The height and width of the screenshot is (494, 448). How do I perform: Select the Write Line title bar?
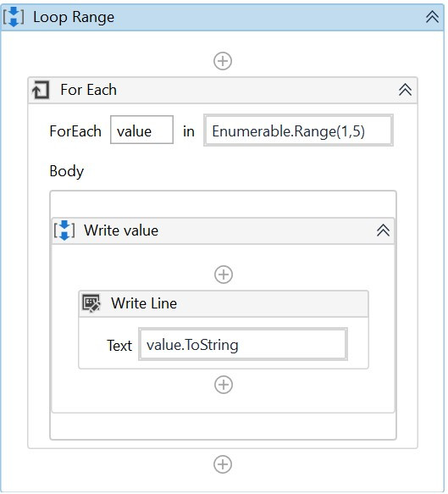point(224,303)
